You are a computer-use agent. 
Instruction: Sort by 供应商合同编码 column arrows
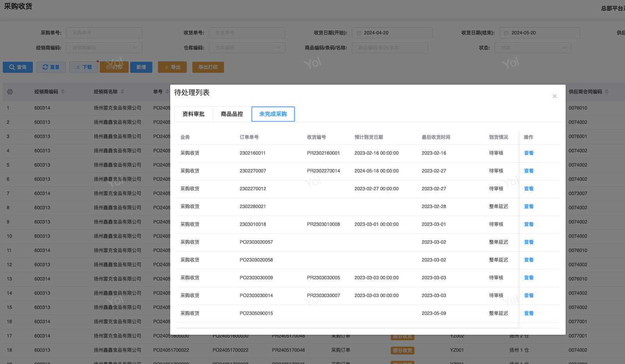click(x=607, y=92)
